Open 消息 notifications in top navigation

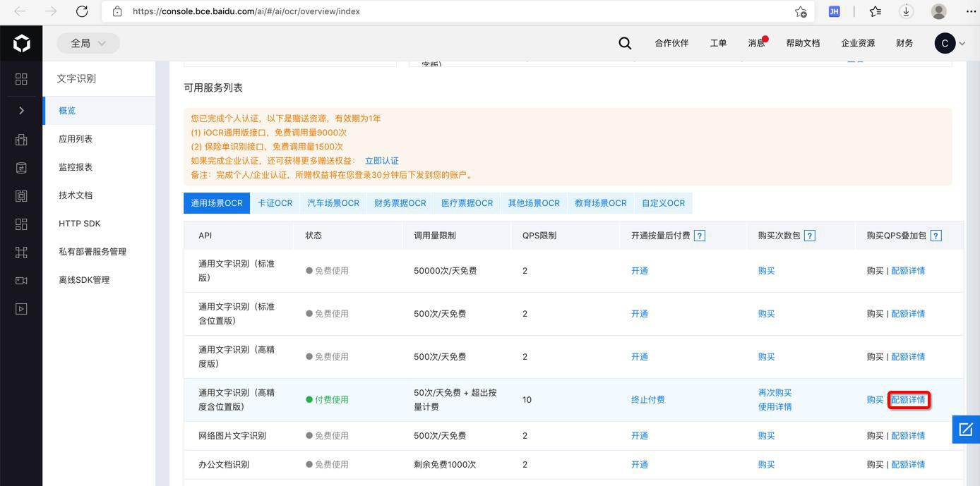(757, 43)
